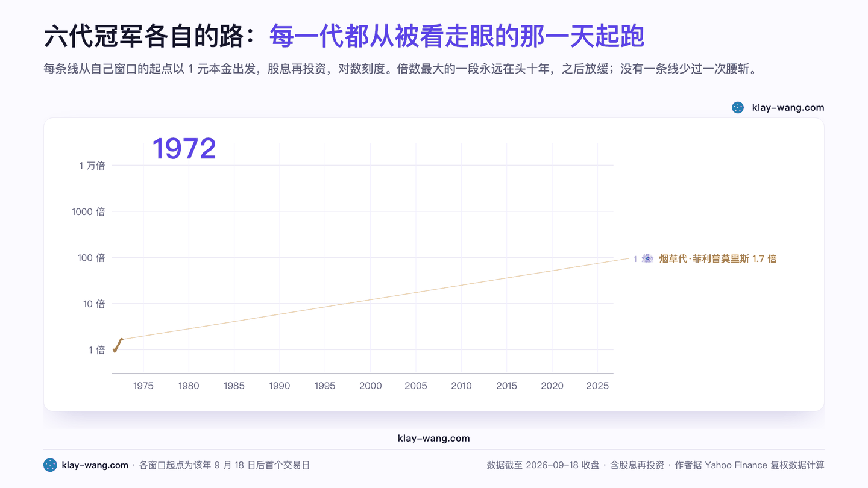Click the purple title 每一代都从被看走眼的那一天起跑
The height and width of the screenshot is (488, 868).
(456, 36)
